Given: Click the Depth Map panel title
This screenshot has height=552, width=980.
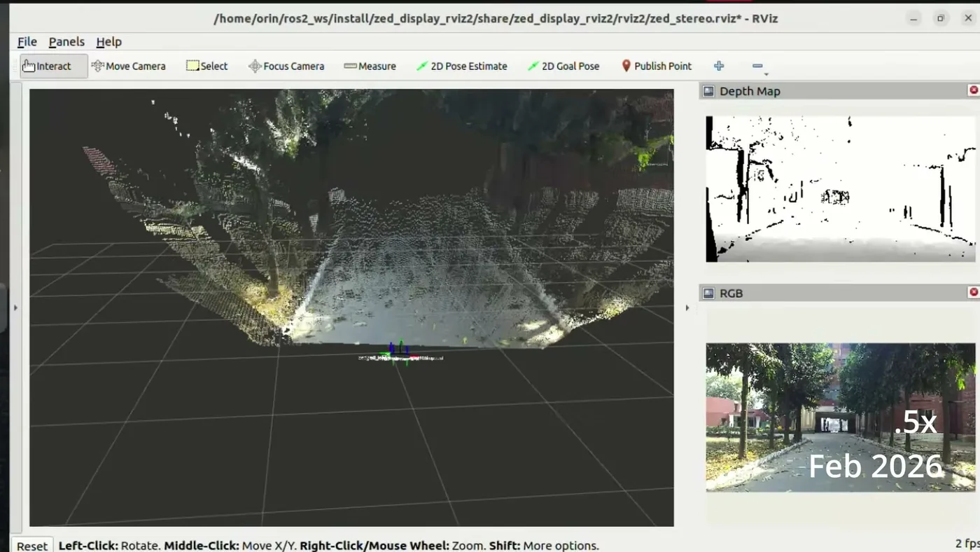Looking at the screenshot, I should [x=750, y=91].
